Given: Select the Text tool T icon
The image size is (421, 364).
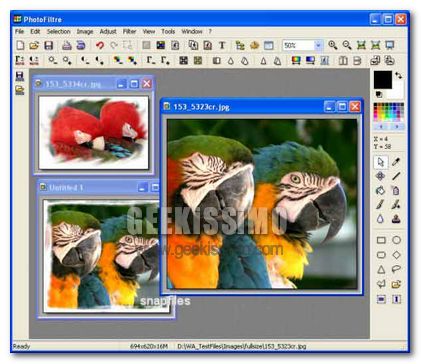Looking at the screenshot, I should click(222, 45).
